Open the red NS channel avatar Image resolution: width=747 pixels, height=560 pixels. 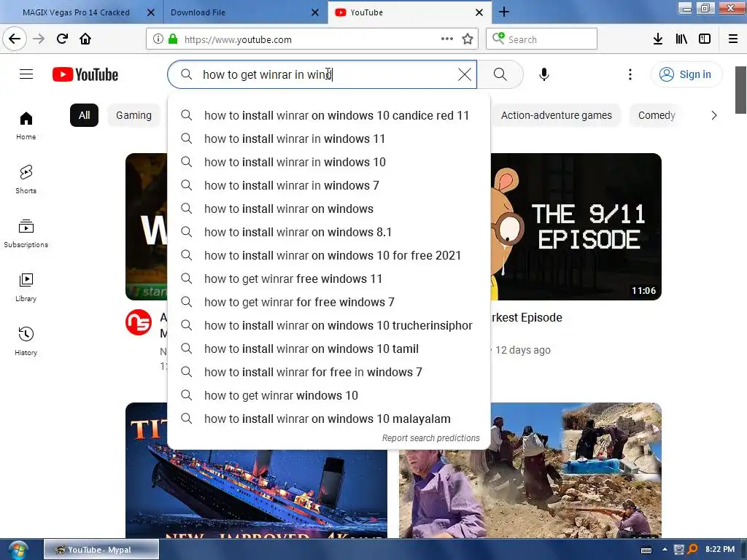pyautogui.click(x=139, y=322)
